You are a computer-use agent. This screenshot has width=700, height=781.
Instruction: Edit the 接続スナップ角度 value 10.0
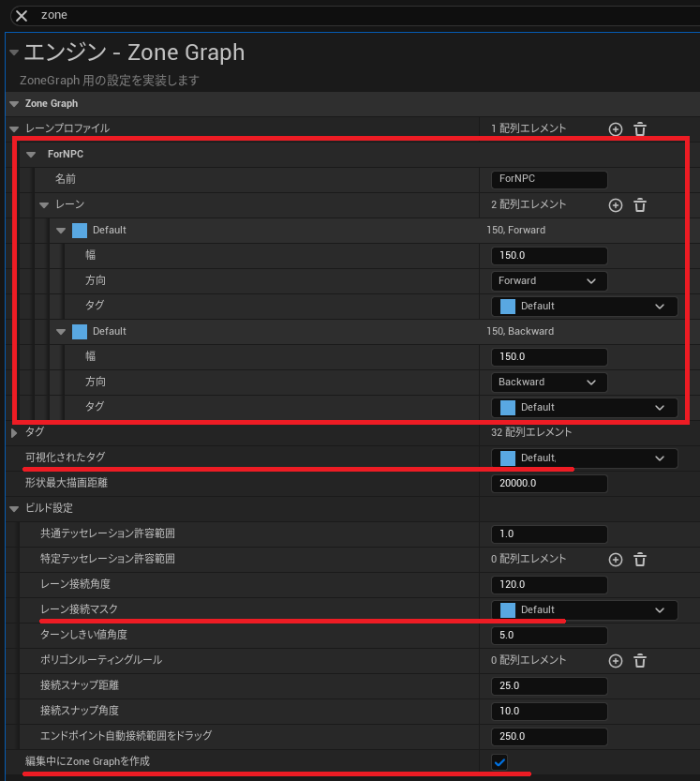pos(549,712)
